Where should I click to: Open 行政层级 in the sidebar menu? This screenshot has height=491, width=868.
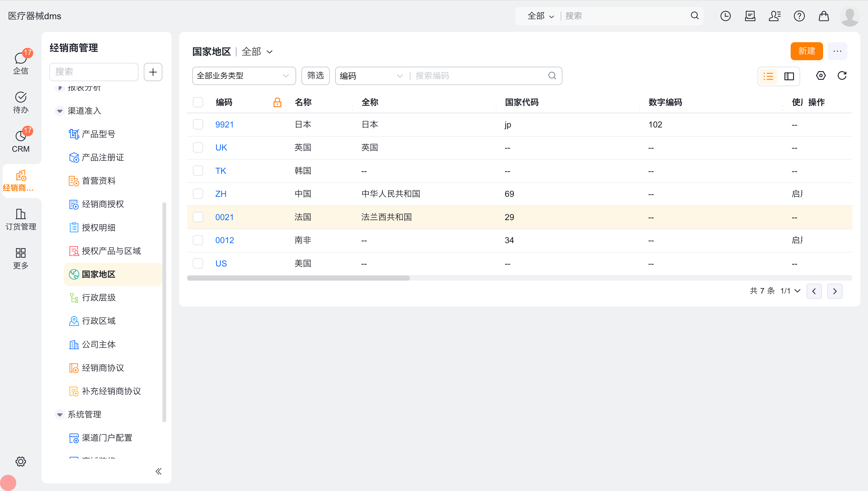99,297
